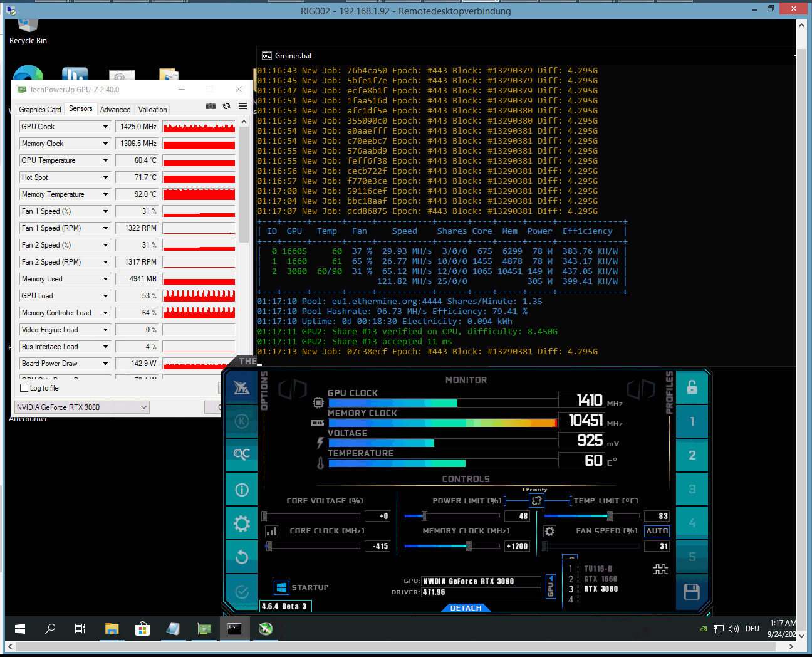Viewport: 812px width, 657px height.
Task: Click the Afterburner reset arrow icon
Action: (x=241, y=557)
